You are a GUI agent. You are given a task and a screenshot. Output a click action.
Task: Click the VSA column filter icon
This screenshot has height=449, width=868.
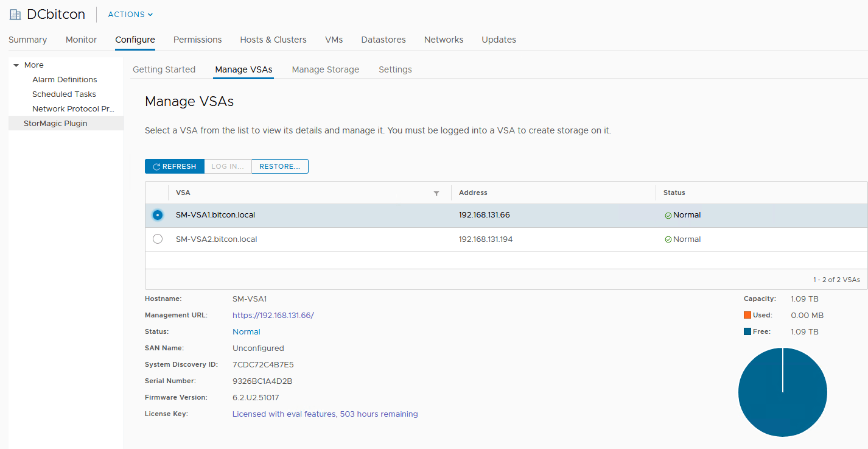[x=436, y=193]
